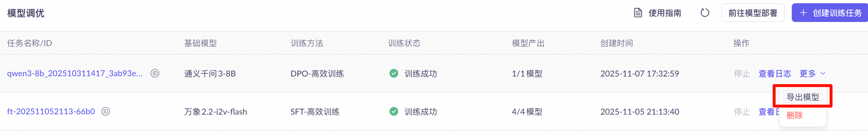
Task: Copy ID icon next to qwen3-8b task
Action: tap(155, 73)
